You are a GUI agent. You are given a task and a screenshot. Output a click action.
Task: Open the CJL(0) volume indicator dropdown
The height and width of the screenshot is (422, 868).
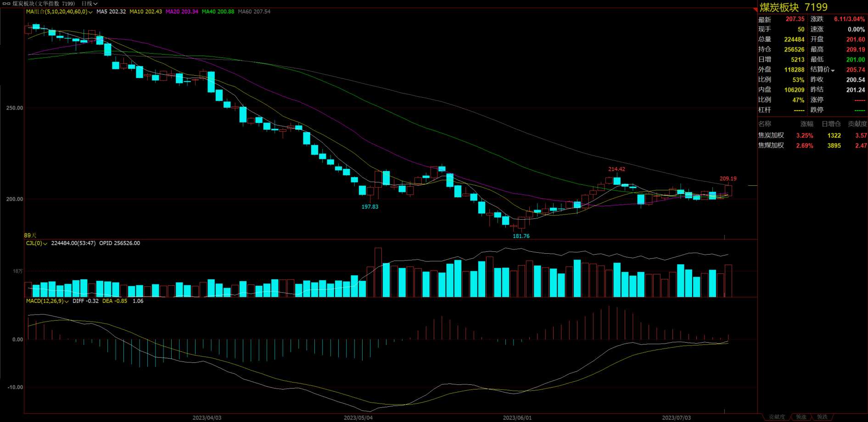pos(37,244)
